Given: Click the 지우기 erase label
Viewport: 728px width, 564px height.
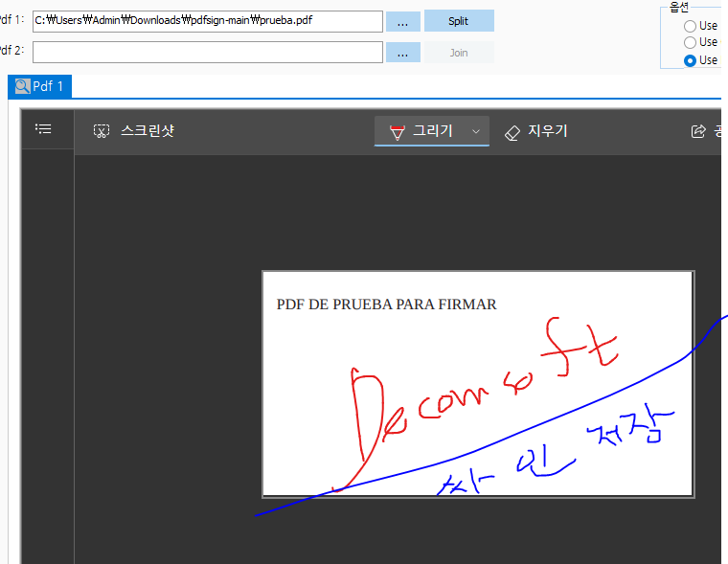Looking at the screenshot, I should [x=547, y=131].
